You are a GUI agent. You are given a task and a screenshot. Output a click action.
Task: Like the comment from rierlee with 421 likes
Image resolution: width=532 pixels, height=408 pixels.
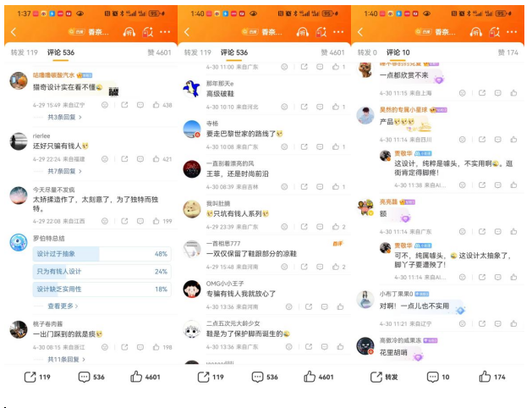click(156, 159)
